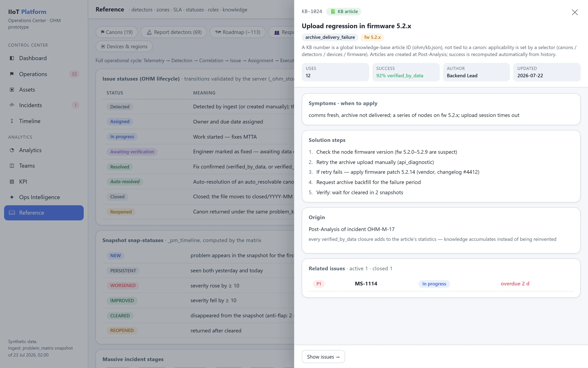588x368 pixels.
Task: Close the KB-1024 article panel
Action: (x=575, y=12)
